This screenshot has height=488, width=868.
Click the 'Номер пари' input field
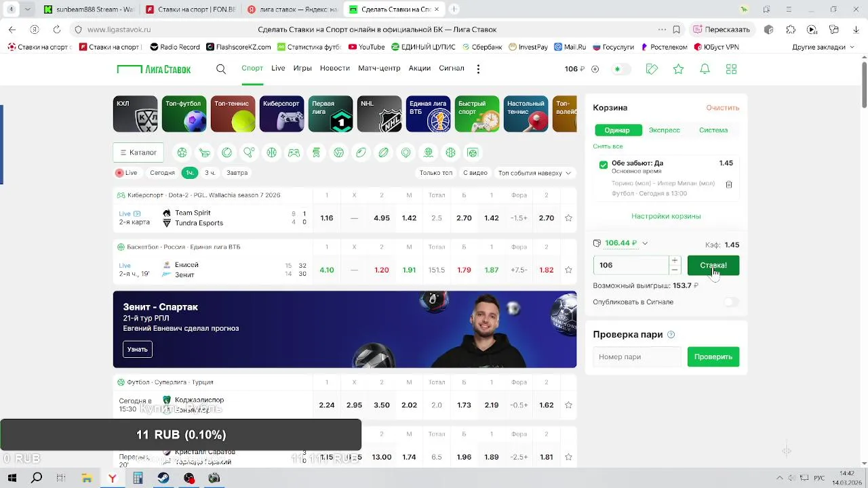coord(637,357)
